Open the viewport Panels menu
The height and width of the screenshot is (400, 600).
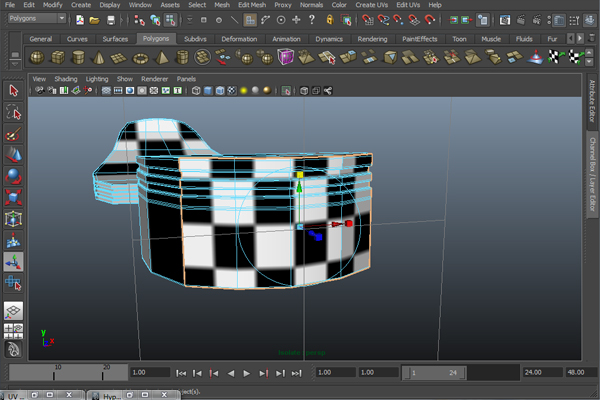186,79
